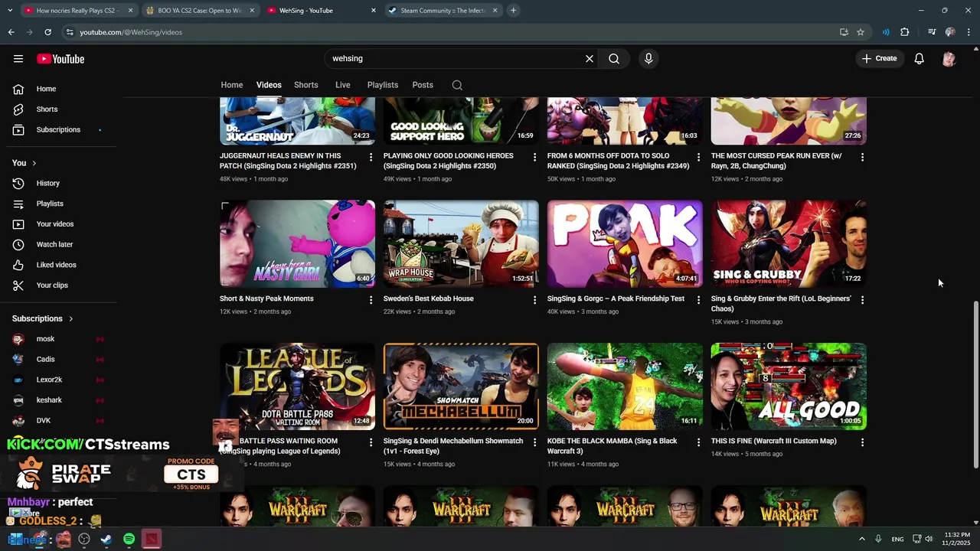Switch to channel Shorts tab
Image resolution: width=980 pixels, height=551 pixels.
[x=305, y=85]
